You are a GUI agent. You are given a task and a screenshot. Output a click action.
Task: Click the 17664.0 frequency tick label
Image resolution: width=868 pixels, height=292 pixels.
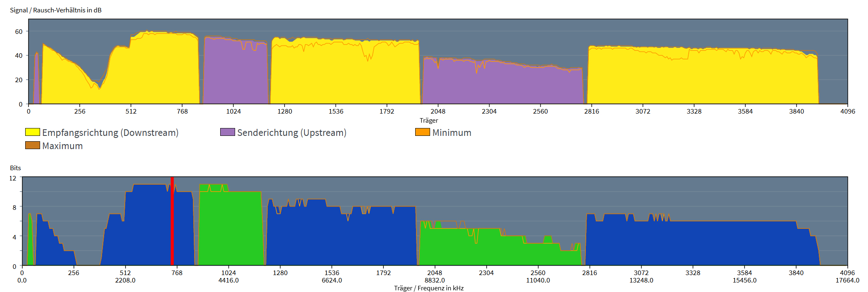tap(847, 280)
